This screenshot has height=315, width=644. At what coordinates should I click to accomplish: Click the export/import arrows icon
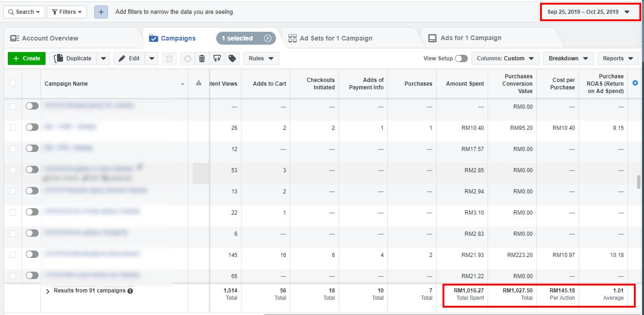click(217, 58)
